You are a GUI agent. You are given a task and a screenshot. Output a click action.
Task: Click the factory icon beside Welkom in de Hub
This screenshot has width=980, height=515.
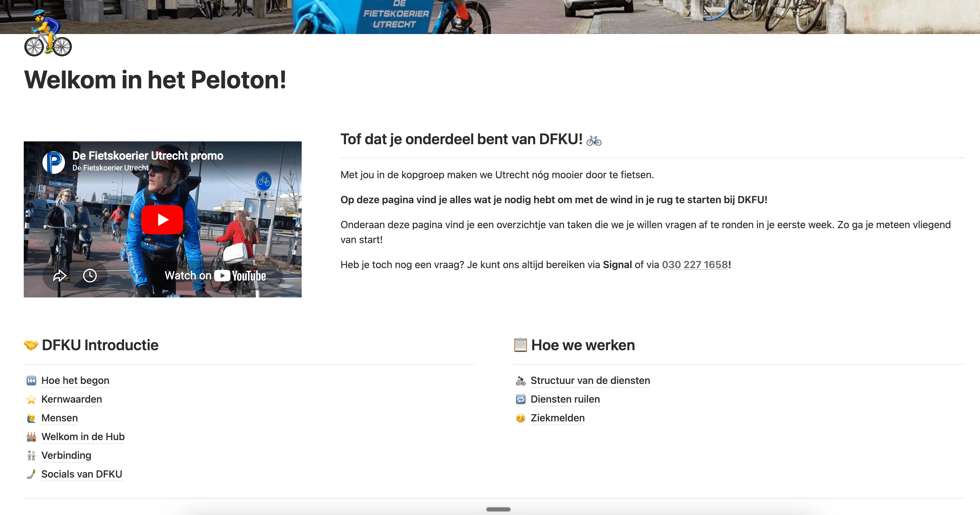tap(31, 437)
